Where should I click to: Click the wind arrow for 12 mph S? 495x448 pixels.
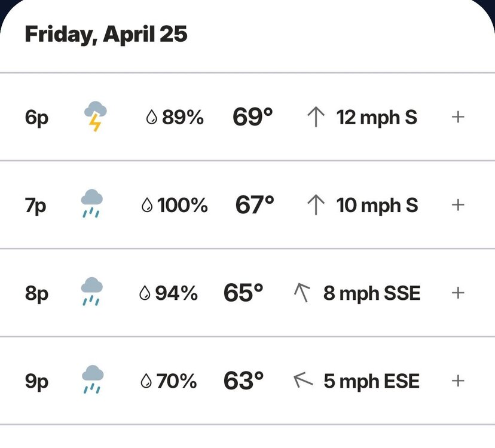[315, 117]
